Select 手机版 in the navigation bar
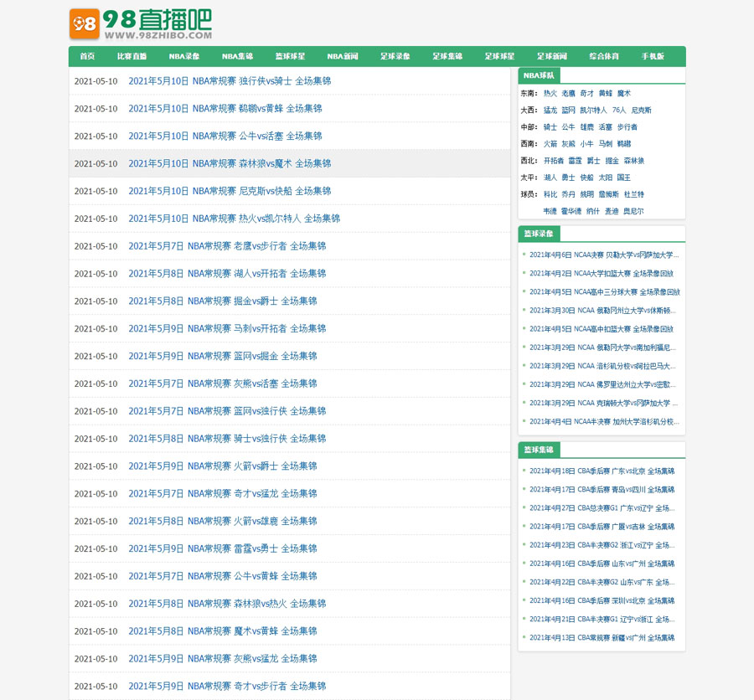Image resolution: width=754 pixels, height=700 pixels. (x=653, y=57)
